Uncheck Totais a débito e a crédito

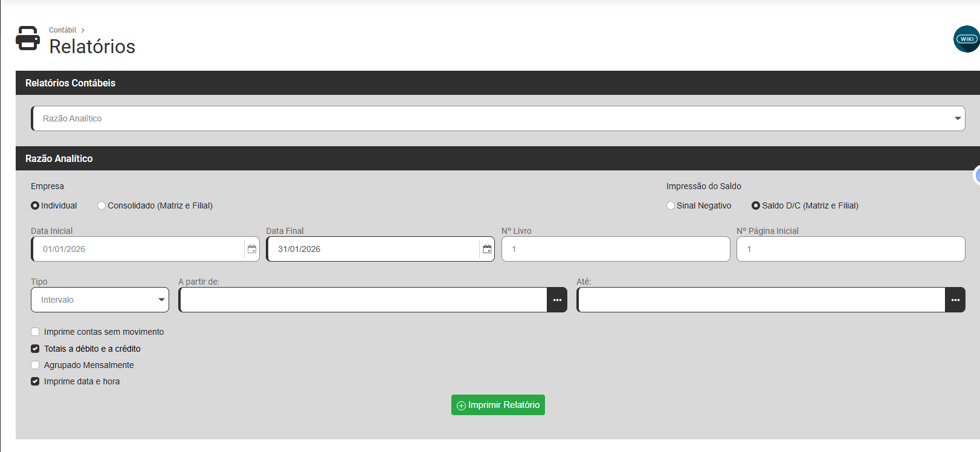click(35, 349)
